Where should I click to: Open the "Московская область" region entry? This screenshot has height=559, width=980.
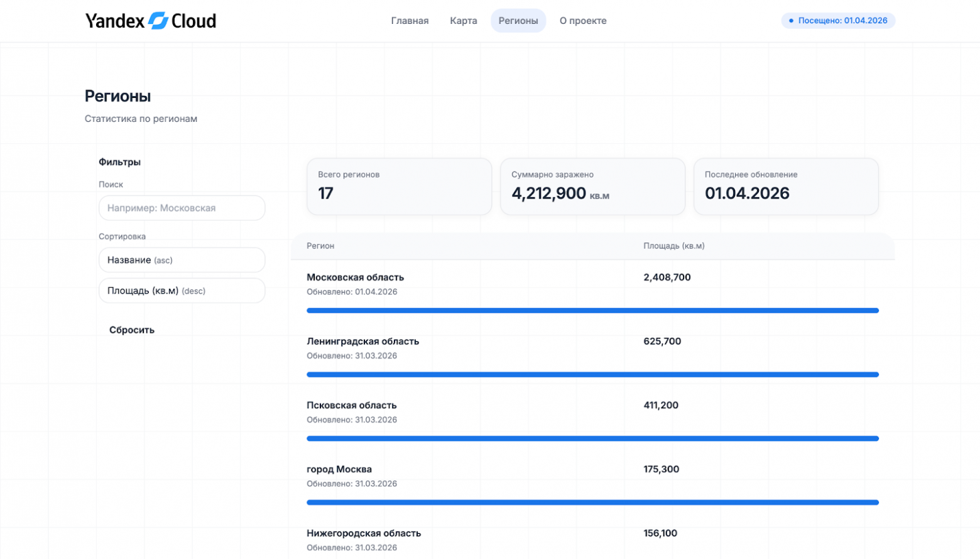(x=355, y=277)
